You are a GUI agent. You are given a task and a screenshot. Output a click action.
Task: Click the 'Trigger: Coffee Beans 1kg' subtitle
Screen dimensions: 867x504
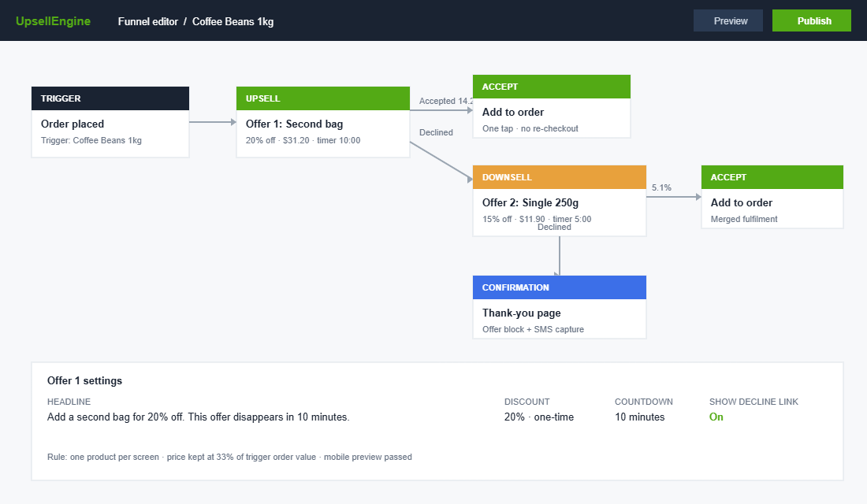click(x=91, y=140)
